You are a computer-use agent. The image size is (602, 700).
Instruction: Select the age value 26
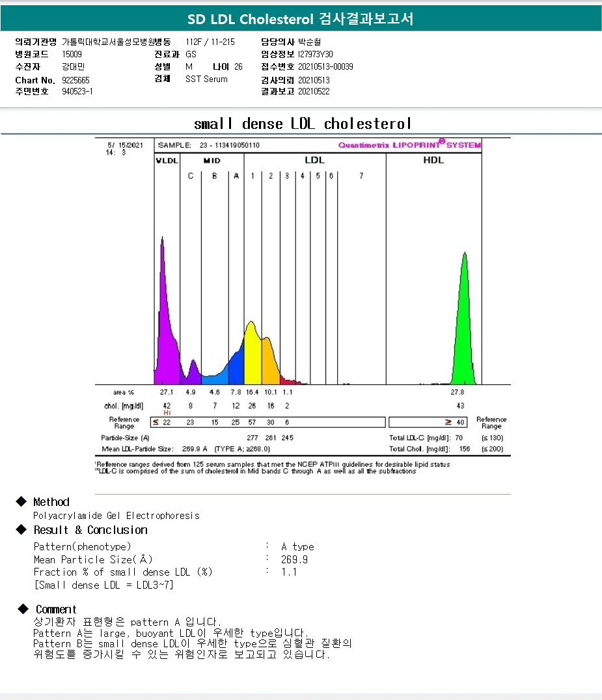pyautogui.click(x=238, y=67)
